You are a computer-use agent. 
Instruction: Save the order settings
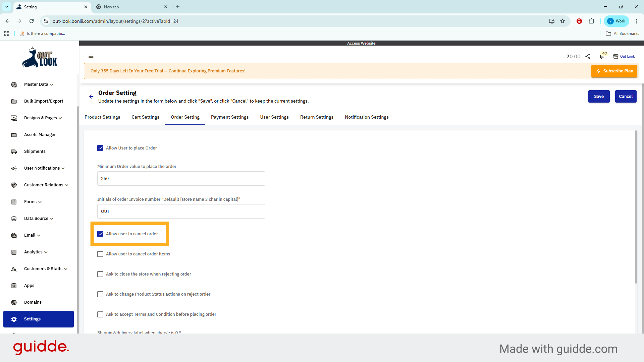coord(599,96)
